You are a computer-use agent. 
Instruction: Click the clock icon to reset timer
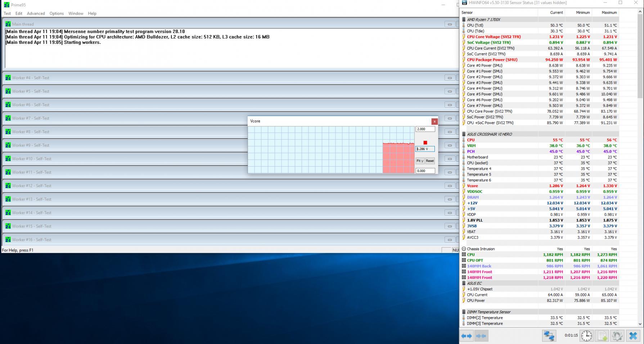point(586,336)
